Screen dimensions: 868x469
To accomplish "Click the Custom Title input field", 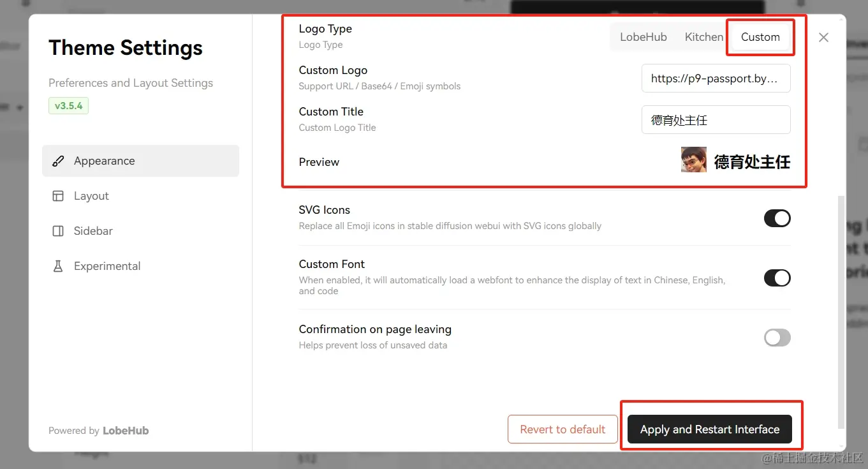I will [x=716, y=120].
